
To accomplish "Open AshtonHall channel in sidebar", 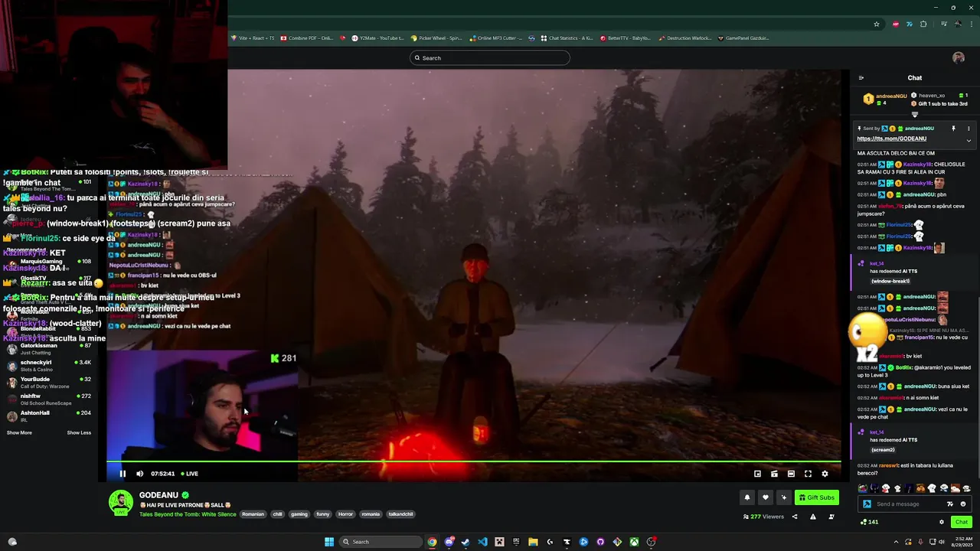I will coord(48,416).
